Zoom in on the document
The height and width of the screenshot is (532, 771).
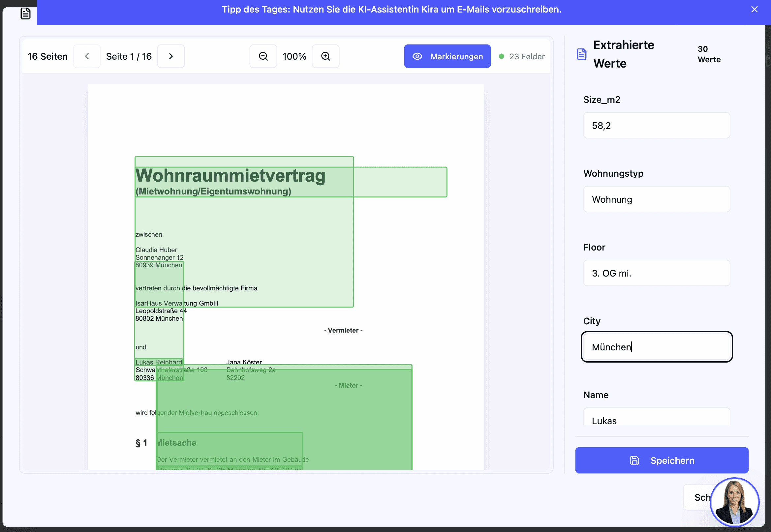(325, 56)
